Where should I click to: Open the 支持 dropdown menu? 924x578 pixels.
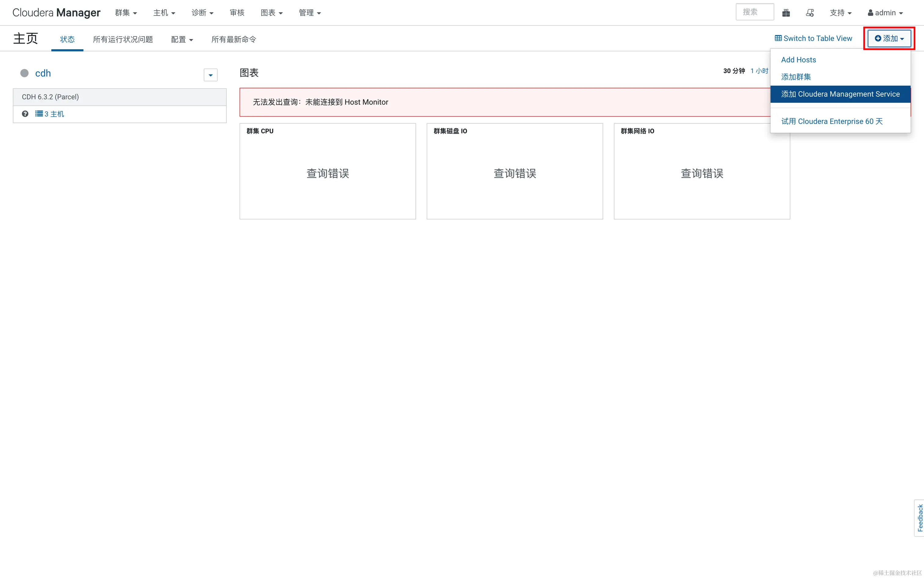(x=840, y=13)
